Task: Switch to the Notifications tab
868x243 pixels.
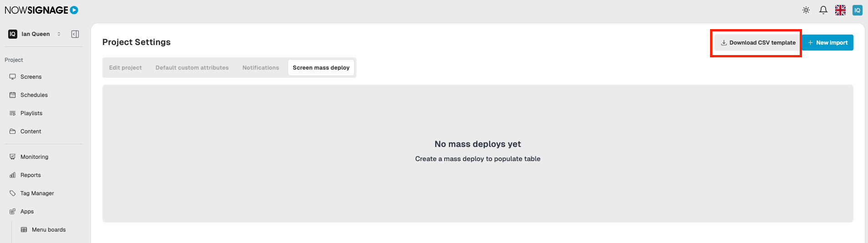Action: (x=261, y=68)
